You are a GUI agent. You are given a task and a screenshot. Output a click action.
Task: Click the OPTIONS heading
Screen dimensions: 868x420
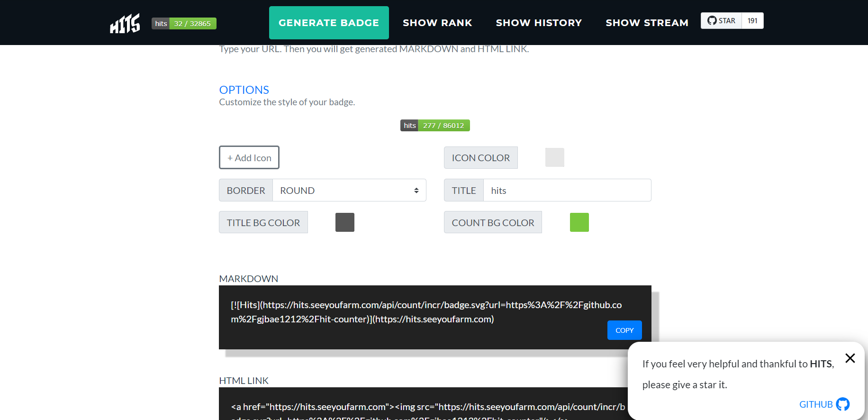point(244,90)
